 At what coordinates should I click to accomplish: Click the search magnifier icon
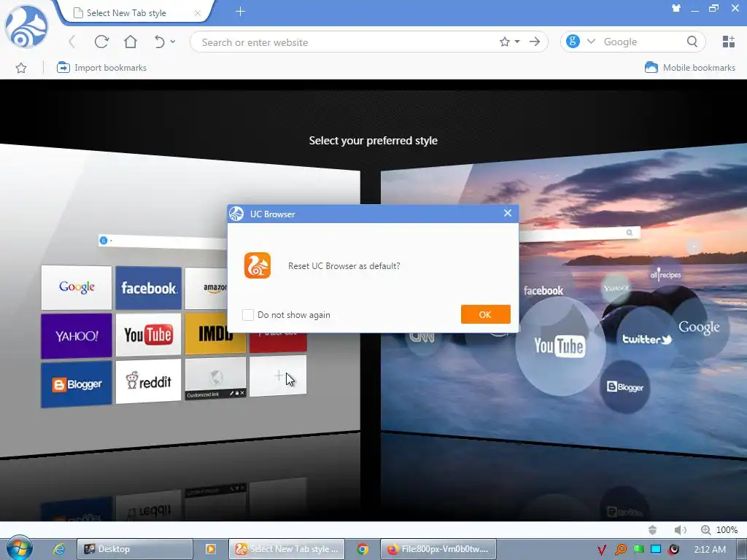pyautogui.click(x=692, y=42)
